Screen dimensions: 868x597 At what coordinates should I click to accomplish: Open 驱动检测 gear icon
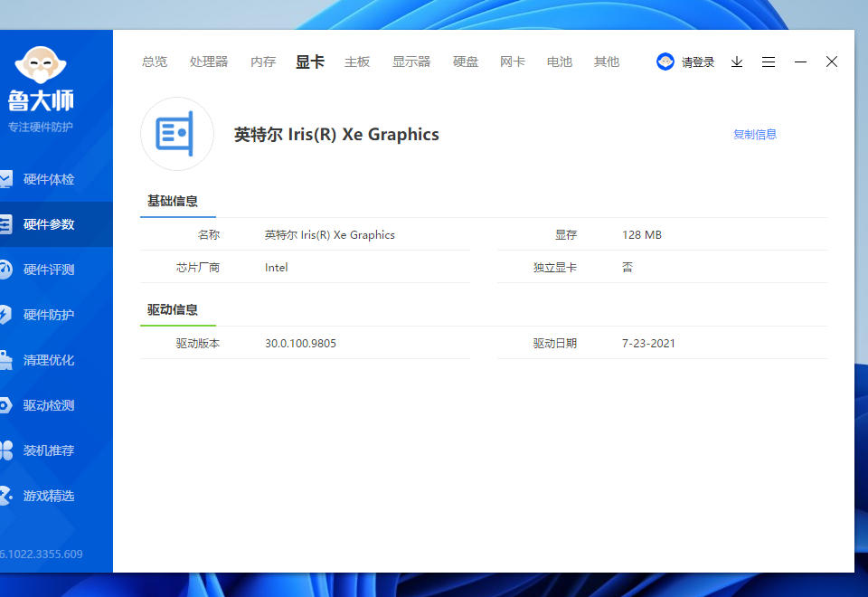point(5,405)
